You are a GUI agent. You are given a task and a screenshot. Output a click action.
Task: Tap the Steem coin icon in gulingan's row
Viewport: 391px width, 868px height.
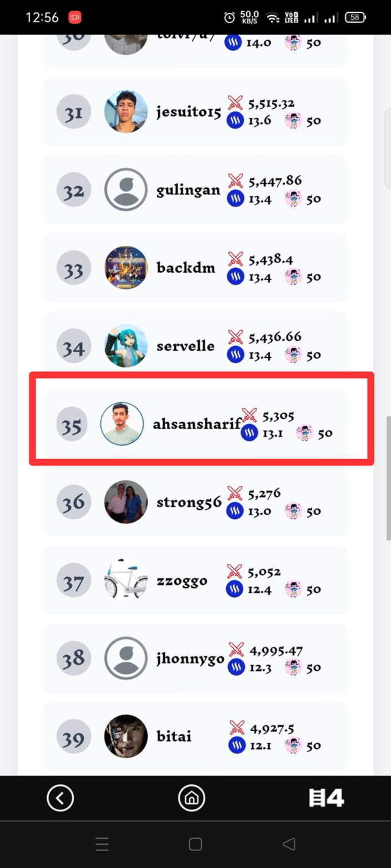coord(236,199)
